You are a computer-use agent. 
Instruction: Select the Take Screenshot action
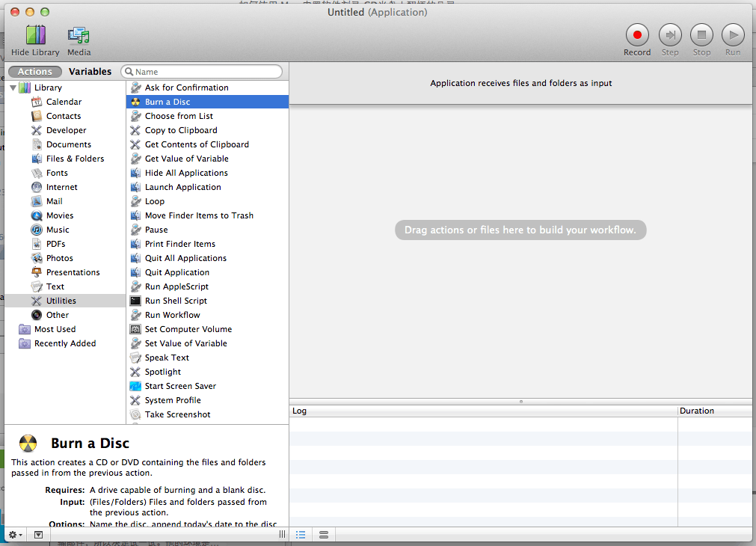pos(207,415)
